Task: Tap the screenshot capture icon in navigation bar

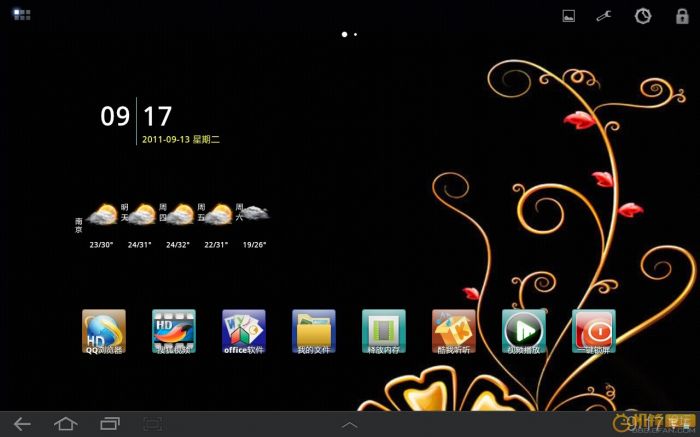Action: [152, 424]
